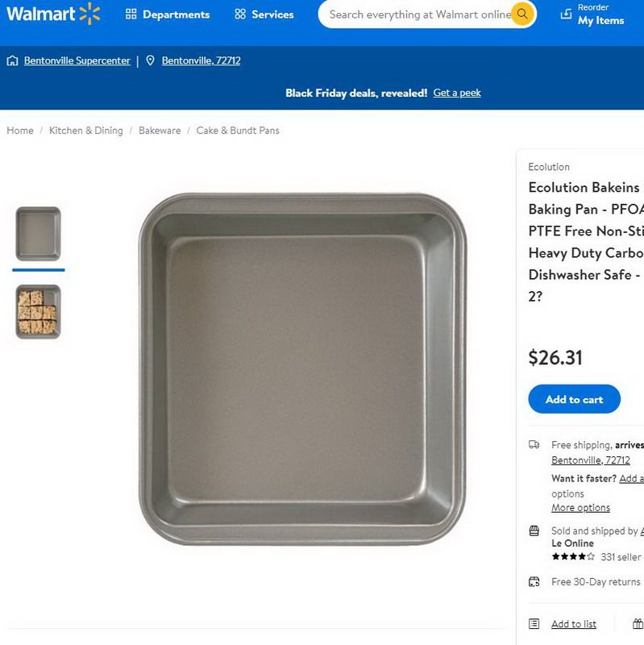This screenshot has width=644, height=645.
Task: Open the Services menu
Action: tap(264, 15)
